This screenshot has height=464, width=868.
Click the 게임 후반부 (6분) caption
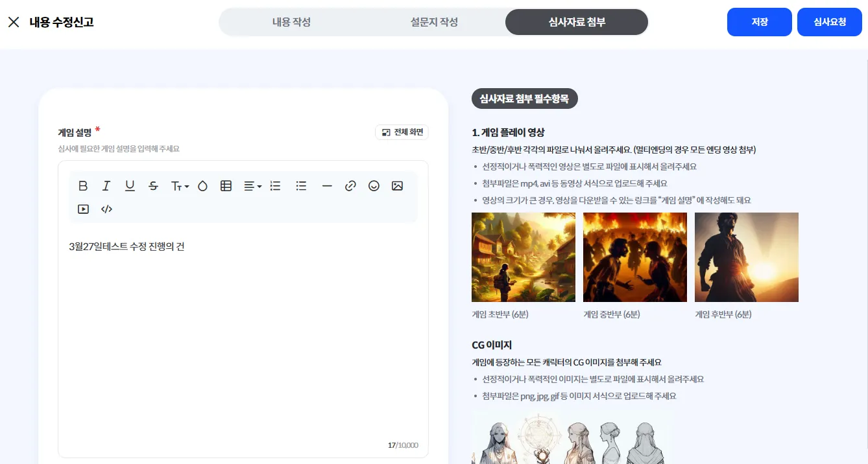[x=723, y=314]
